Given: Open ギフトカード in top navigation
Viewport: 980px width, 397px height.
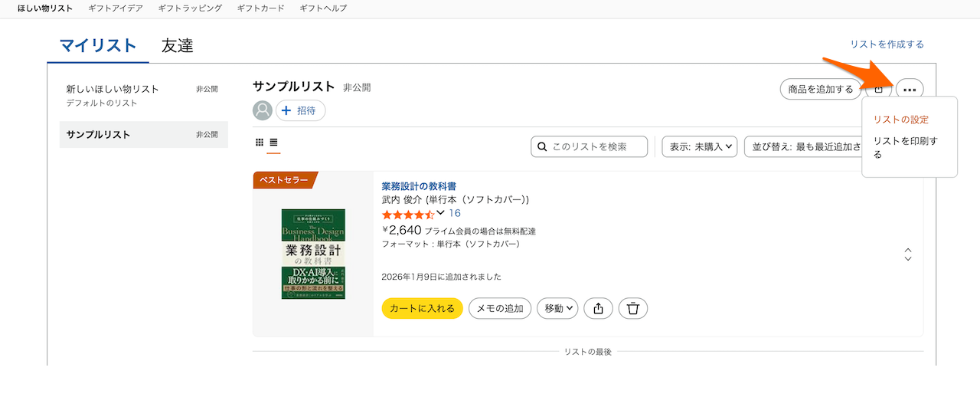Looking at the screenshot, I should pos(260,8).
